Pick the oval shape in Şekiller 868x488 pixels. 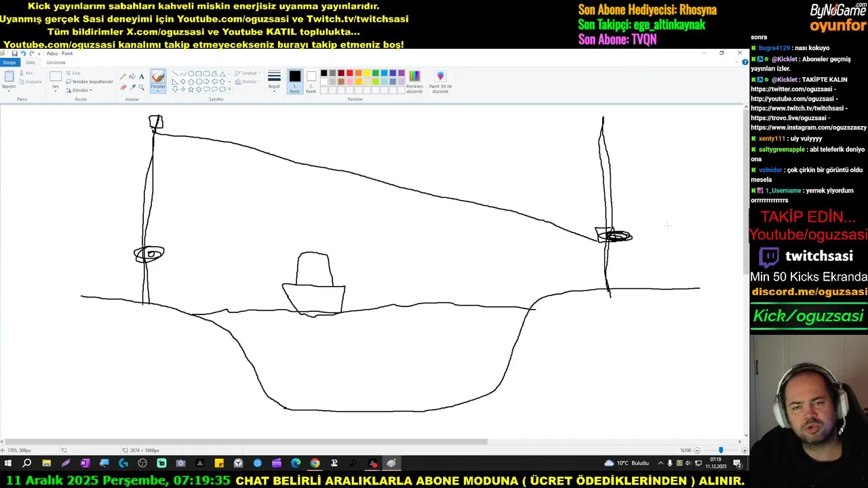pos(191,73)
